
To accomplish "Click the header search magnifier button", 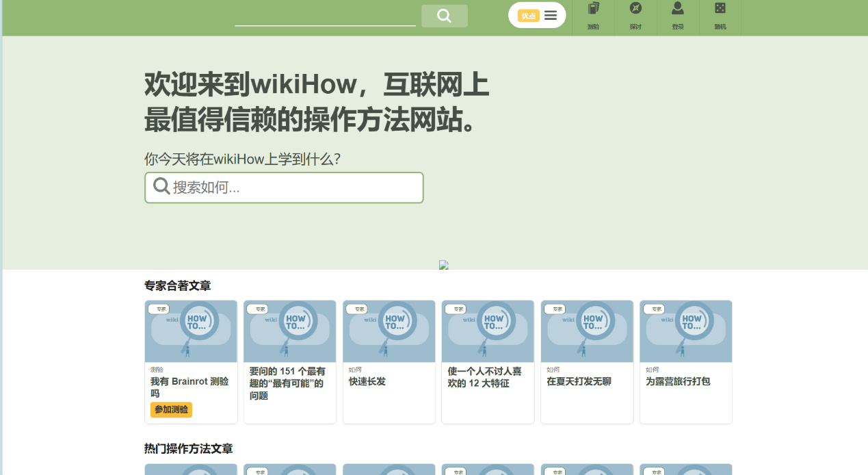I will (x=445, y=16).
